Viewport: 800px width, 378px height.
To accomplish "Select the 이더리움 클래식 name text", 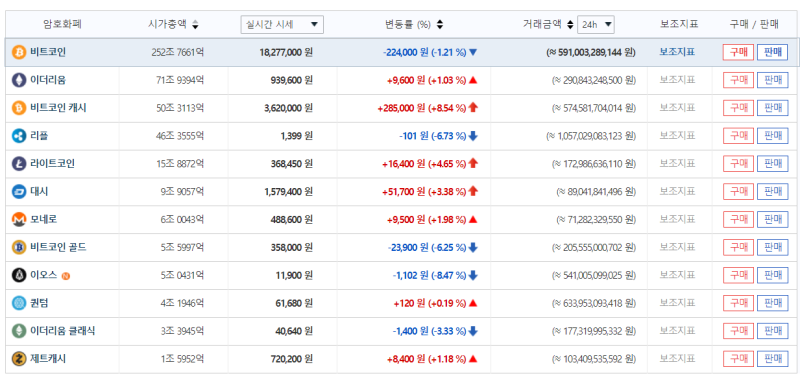I will point(63,331).
